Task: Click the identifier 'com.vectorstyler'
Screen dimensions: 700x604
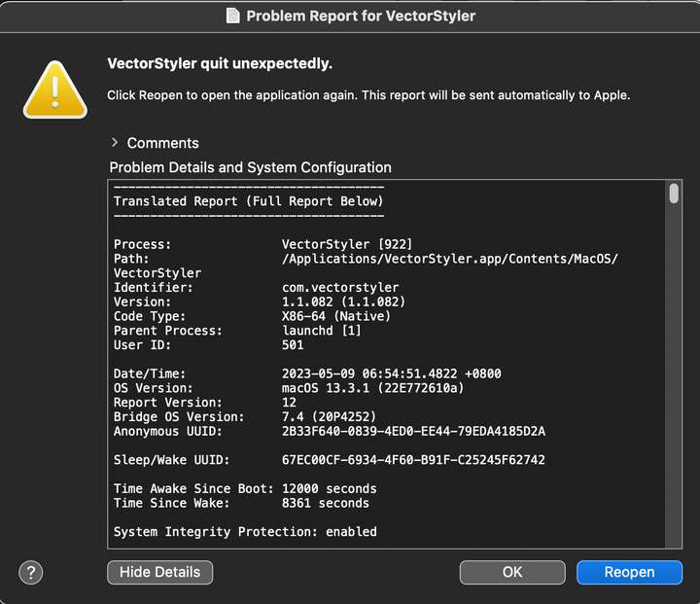Action: (340, 287)
